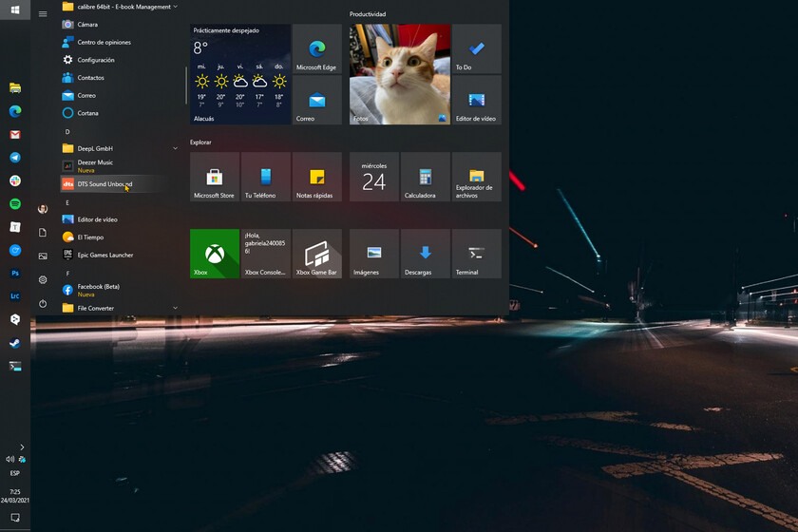Launch the green Xbox tile
Viewport: 798px width, 532px height.
215,254
